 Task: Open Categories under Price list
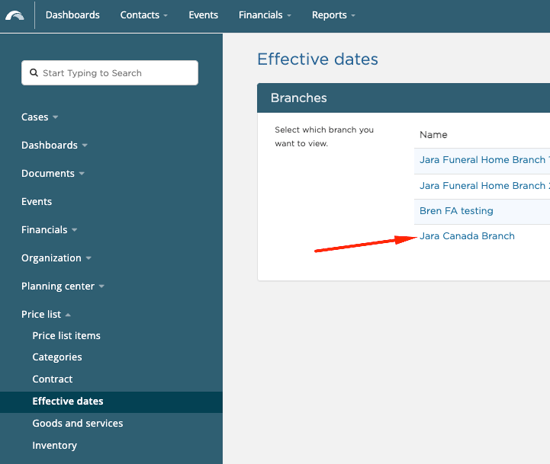[57, 357]
